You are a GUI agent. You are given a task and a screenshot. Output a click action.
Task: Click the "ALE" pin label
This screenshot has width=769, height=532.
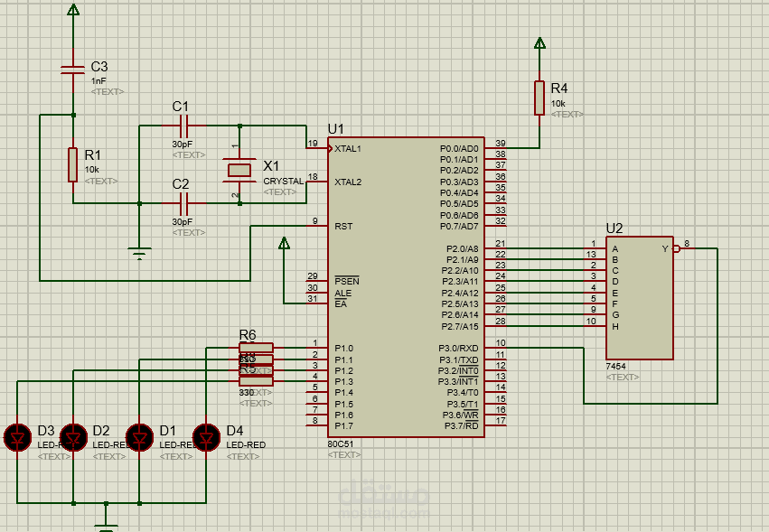(x=342, y=293)
